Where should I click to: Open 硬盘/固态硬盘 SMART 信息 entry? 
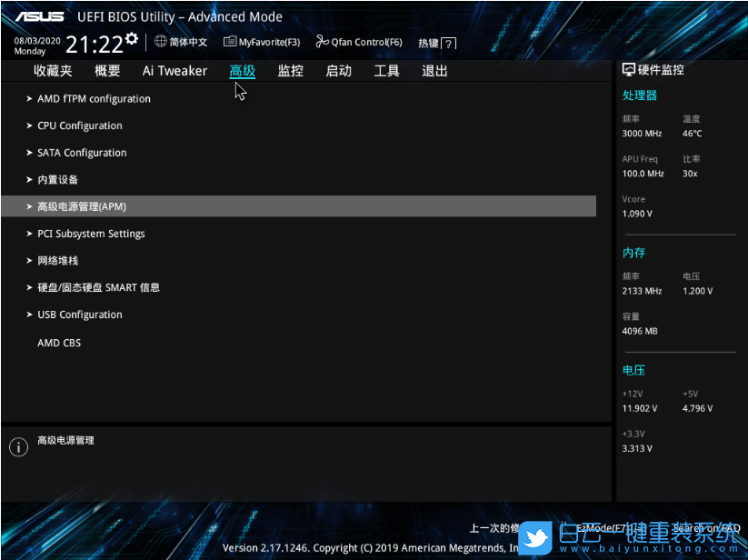[98, 287]
